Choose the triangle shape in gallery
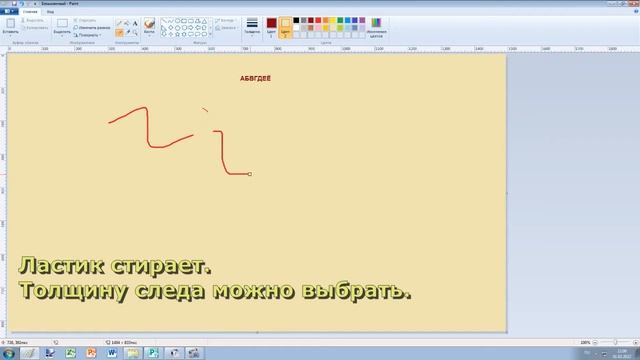Viewport: 640px width, 360px height. (x=204, y=21)
